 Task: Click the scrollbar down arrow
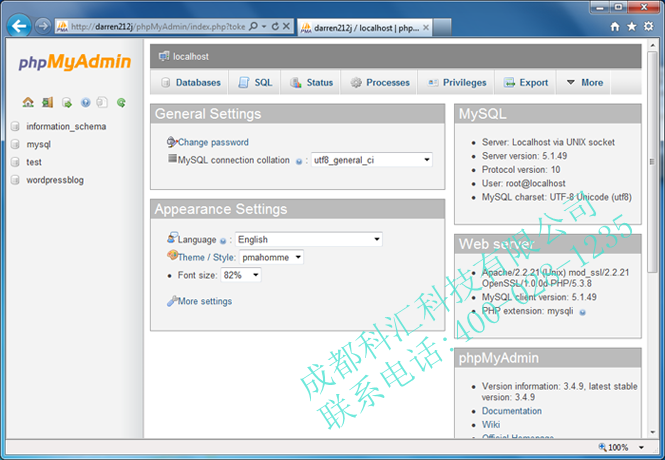tap(652, 432)
